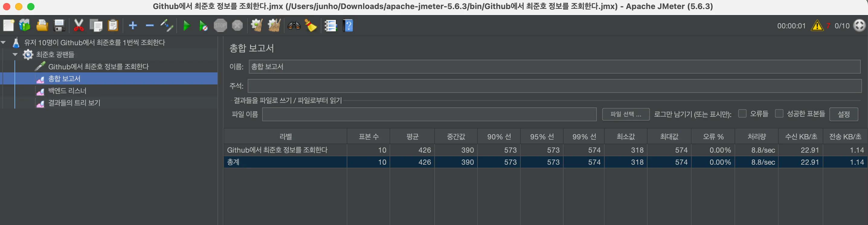Open the Function Helper dialog icon

[330, 26]
